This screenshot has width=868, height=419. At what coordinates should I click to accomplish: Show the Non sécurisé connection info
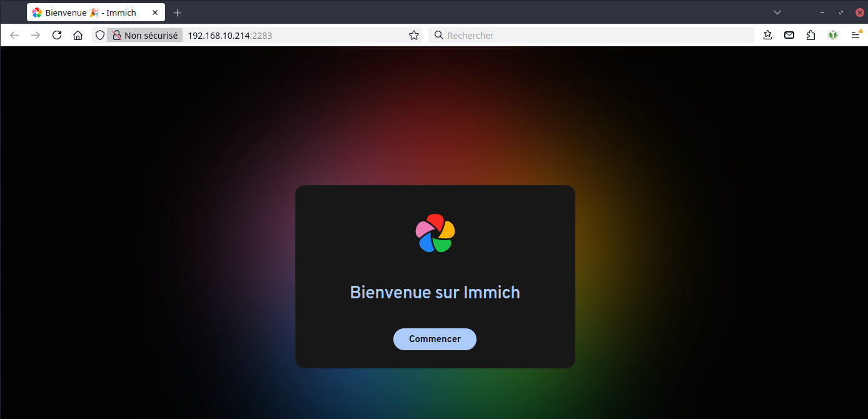(145, 36)
